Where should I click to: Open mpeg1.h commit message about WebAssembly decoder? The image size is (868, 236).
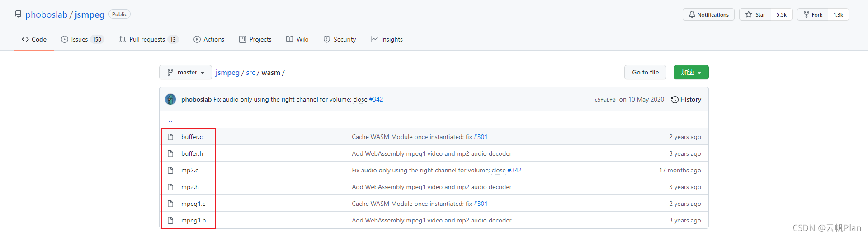[x=432, y=220]
